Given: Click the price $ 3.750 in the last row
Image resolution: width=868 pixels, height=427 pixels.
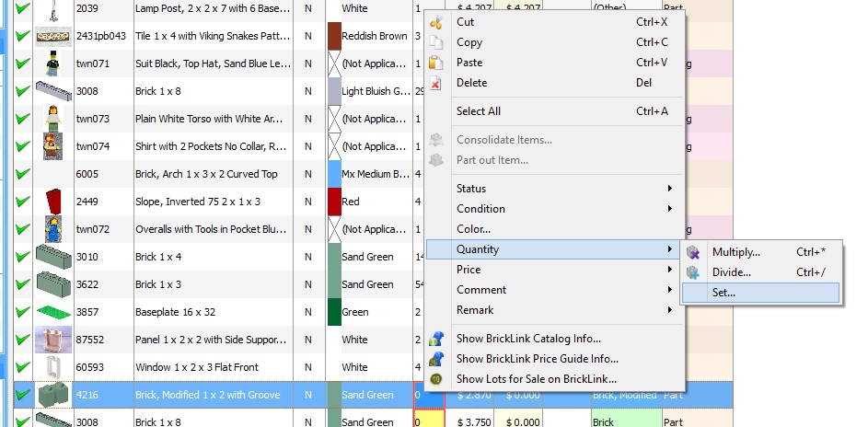Looking at the screenshot, I should [x=474, y=422].
